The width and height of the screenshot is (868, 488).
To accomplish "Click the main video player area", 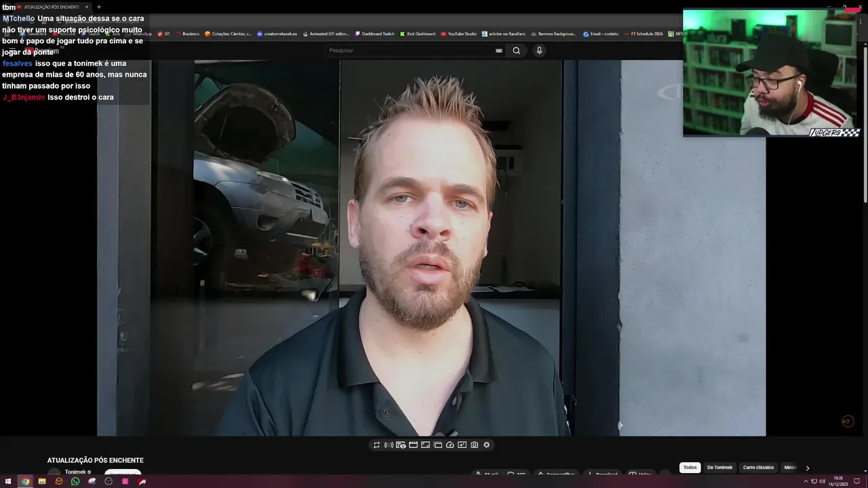I will pos(431,247).
